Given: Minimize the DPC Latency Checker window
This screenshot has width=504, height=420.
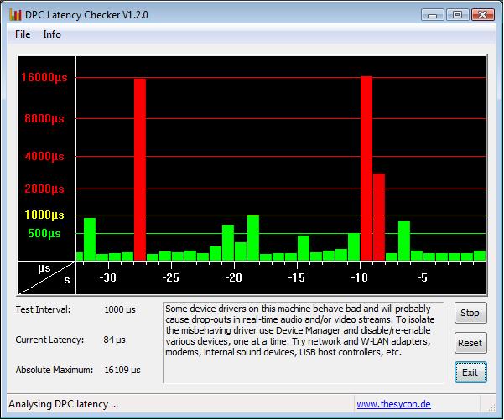Looking at the screenshot, I should (x=433, y=15).
